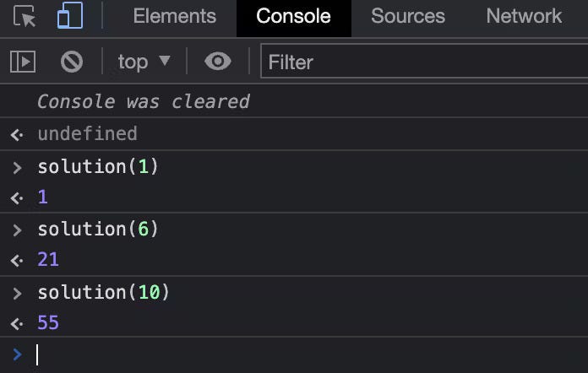Screen dimensions: 588x373
Task: Open the top context dropdown
Action: coord(144,62)
